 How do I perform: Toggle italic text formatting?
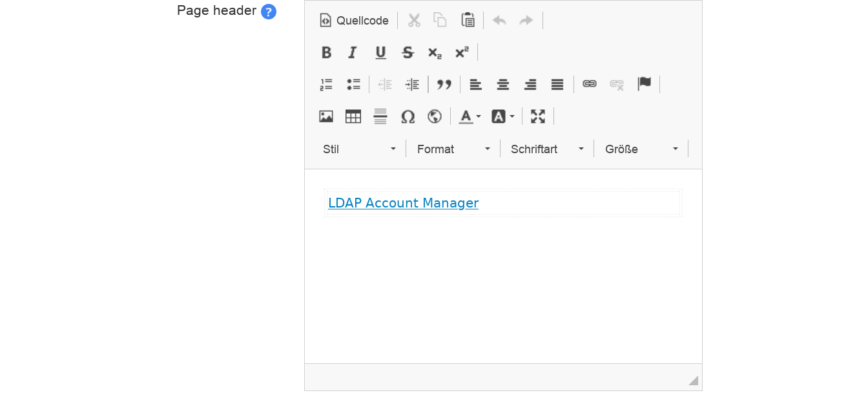coord(353,52)
